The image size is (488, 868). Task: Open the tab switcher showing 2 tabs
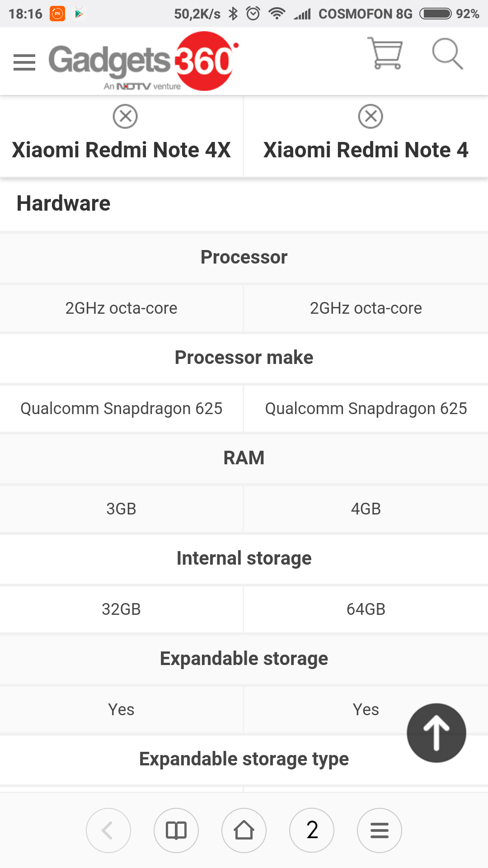(312, 830)
